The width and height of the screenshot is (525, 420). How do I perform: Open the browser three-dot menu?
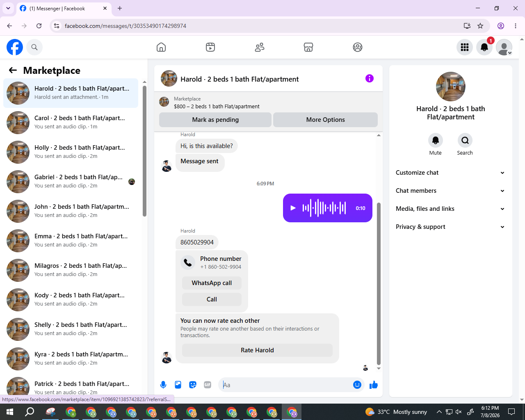pyautogui.click(x=516, y=26)
